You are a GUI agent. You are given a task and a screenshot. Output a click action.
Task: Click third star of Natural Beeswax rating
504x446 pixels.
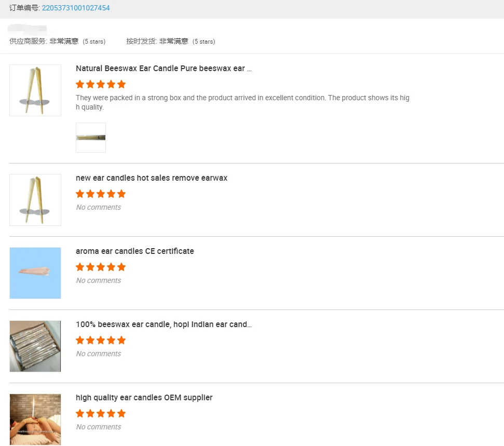[101, 84]
